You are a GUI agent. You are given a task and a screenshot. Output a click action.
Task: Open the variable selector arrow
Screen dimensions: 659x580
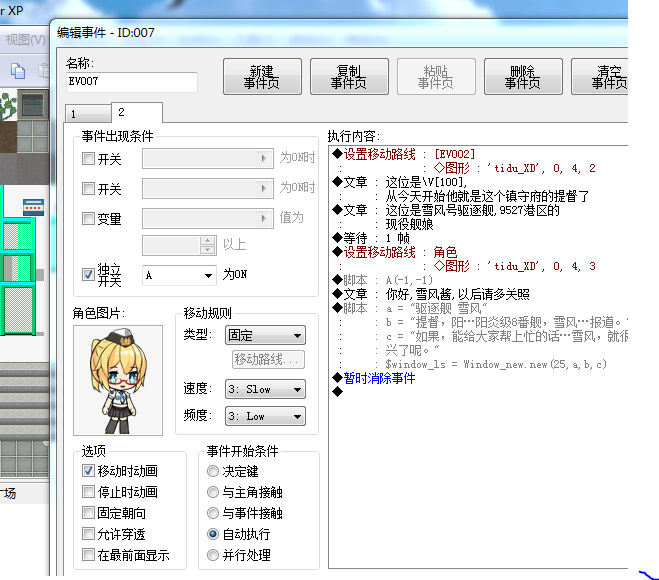(x=264, y=218)
